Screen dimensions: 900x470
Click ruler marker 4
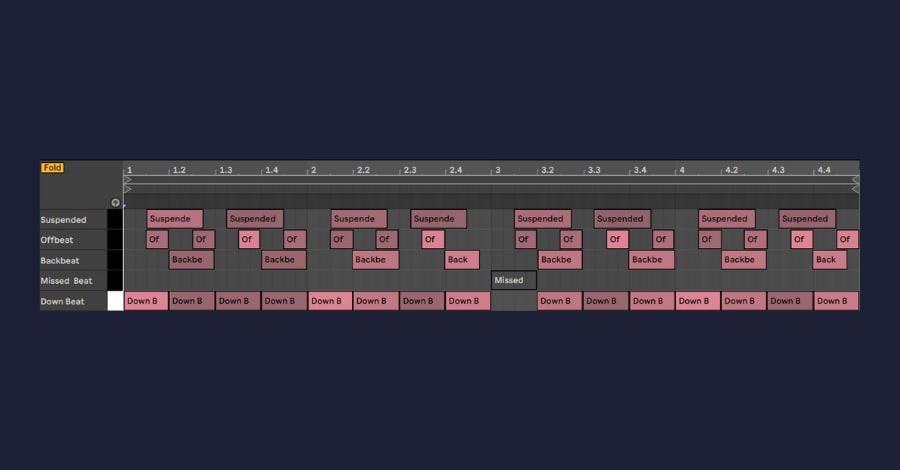click(682, 170)
